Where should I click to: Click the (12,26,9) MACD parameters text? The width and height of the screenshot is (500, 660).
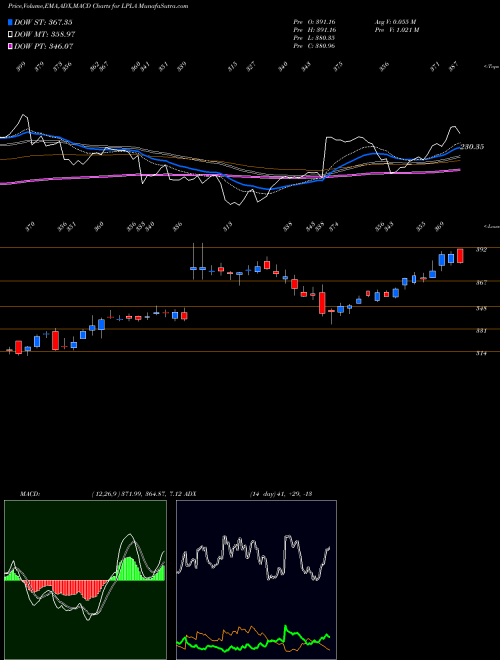pyautogui.click(x=136, y=494)
